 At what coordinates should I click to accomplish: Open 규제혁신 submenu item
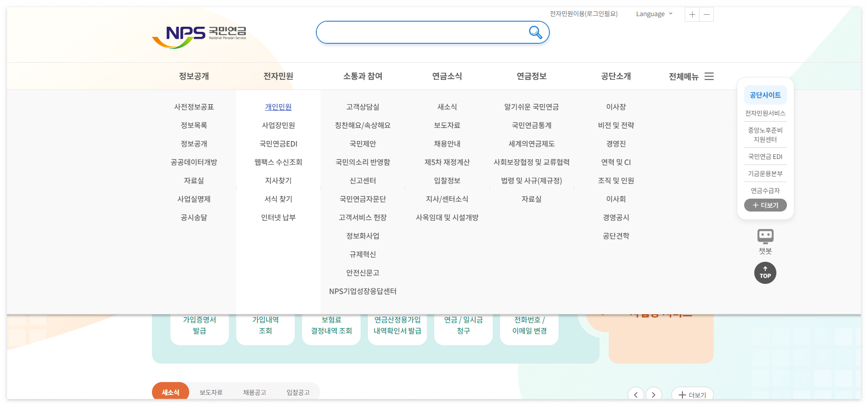tap(363, 254)
